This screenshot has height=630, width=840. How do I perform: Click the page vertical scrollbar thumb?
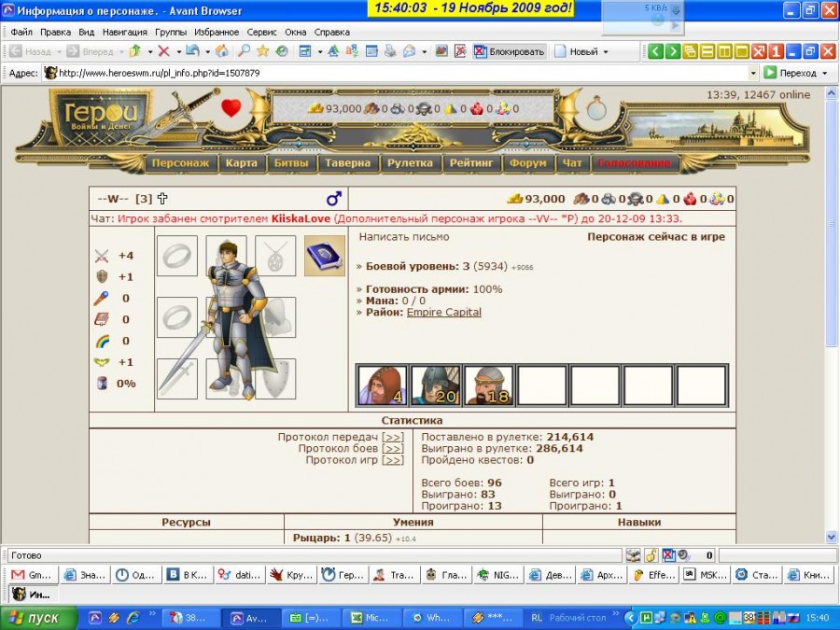click(x=831, y=225)
